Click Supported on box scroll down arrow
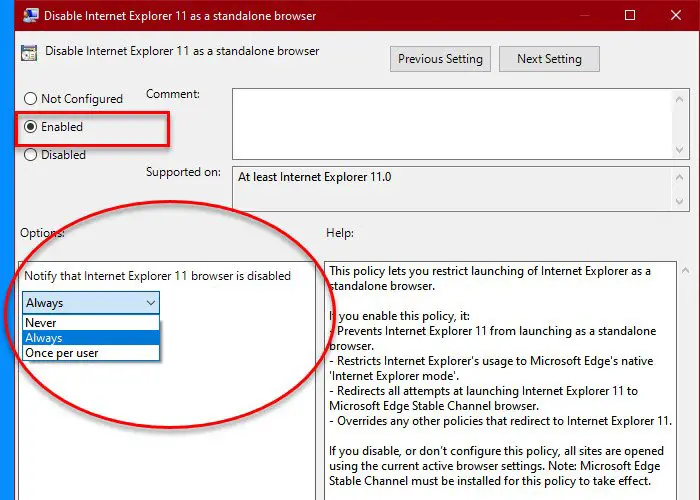Image resolution: width=700 pixels, height=500 pixels. 679,201
